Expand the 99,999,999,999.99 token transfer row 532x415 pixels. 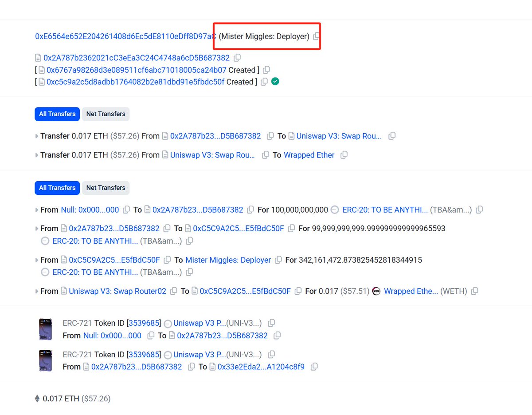[37, 229]
